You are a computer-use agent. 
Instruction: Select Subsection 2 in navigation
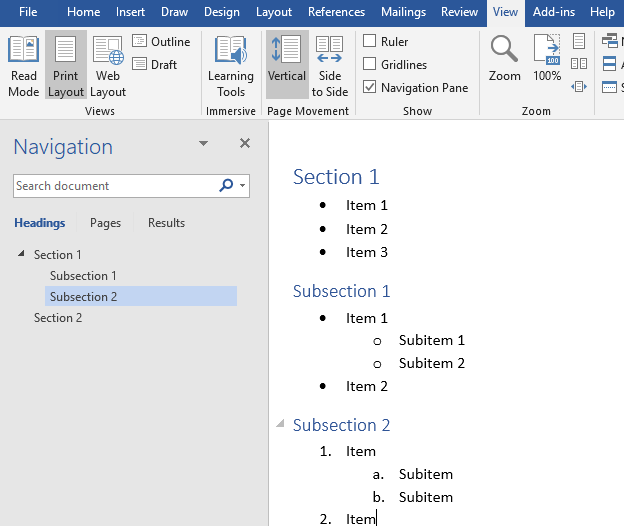point(141,296)
